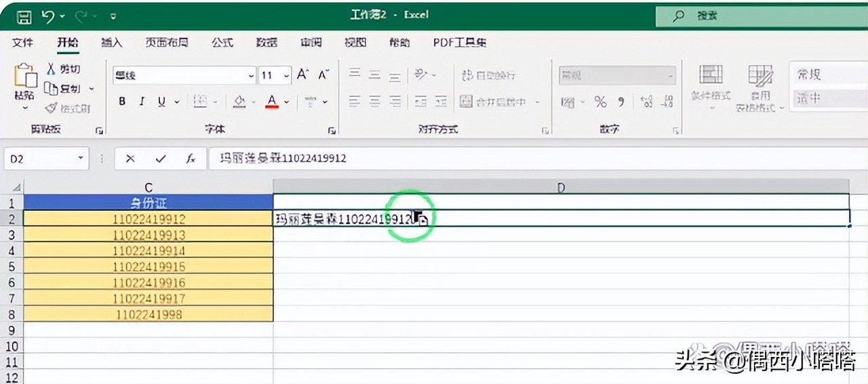Open the number format combo box
The image size is (868, 384).
(x=617, y=75)
